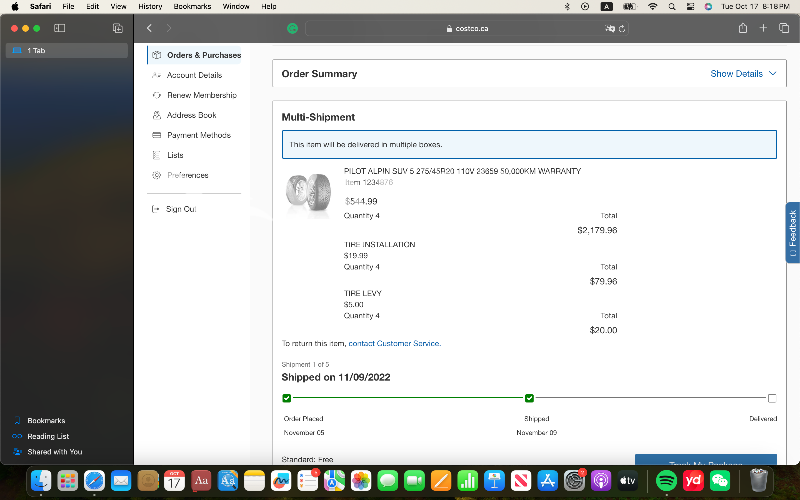Click the Delivered status checkbox

pyautogui.click(x=771, y=398)
